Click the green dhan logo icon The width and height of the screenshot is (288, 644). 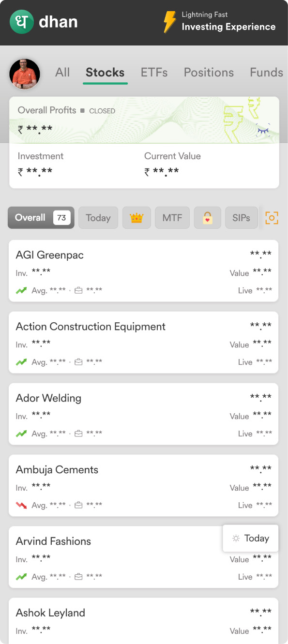[x=22, y=22]
